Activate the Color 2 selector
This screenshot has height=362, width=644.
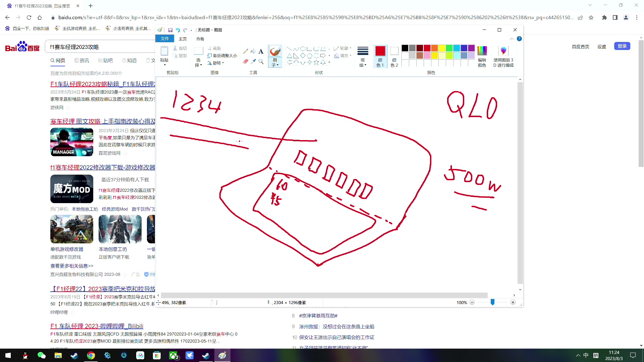[x=394, y=56]
